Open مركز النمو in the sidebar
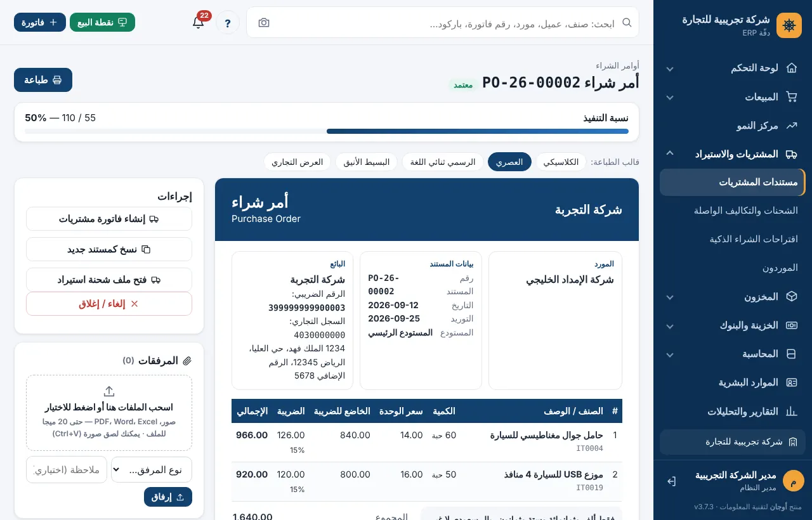This screenshot has width=812, height=520. point(733,126)
